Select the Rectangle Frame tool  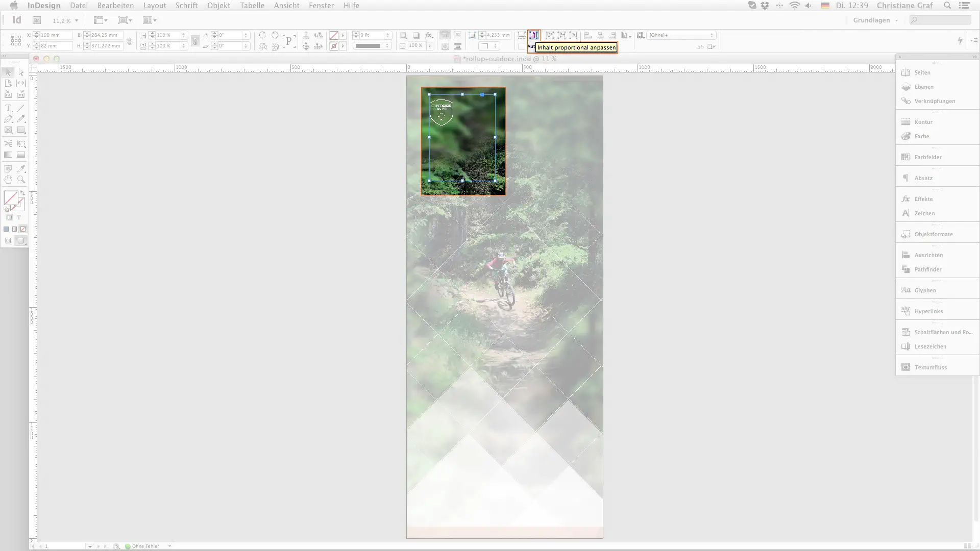(x=8, y=130)
